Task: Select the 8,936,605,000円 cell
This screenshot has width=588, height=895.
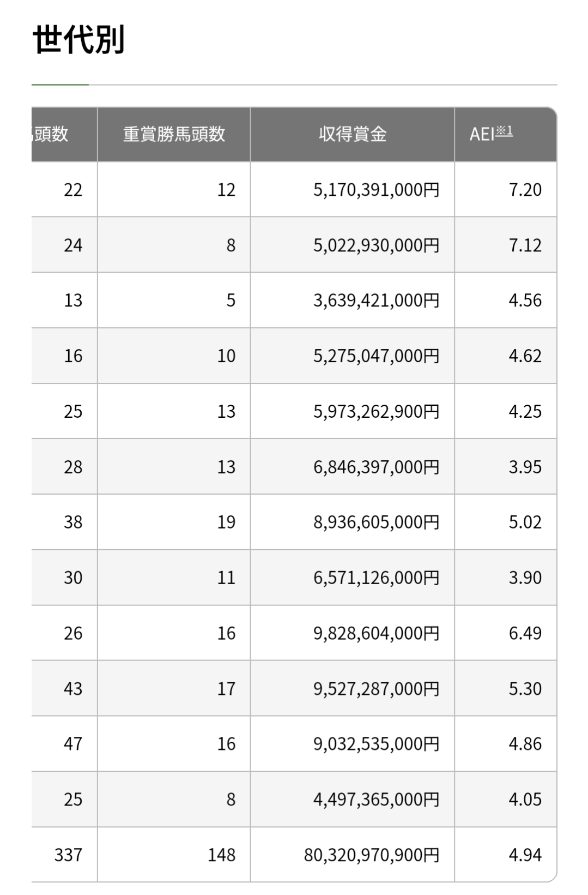Action: coord(352,522)
